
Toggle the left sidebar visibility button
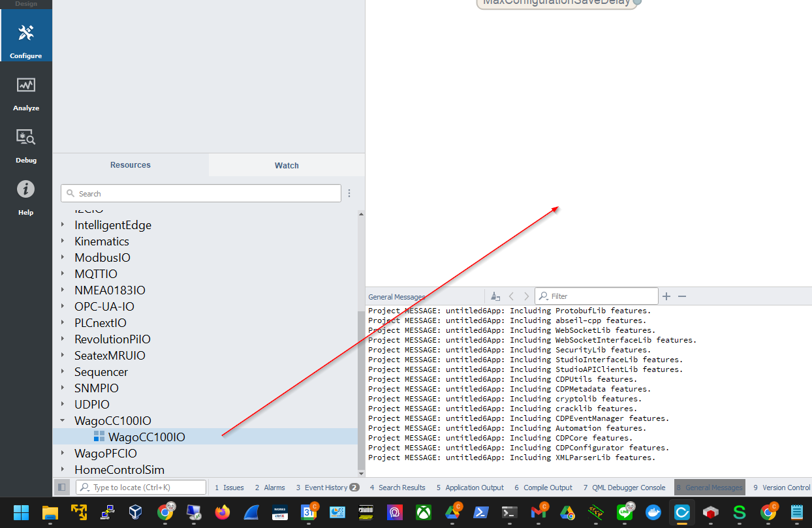pyautogui.click(x=61, y=487)
